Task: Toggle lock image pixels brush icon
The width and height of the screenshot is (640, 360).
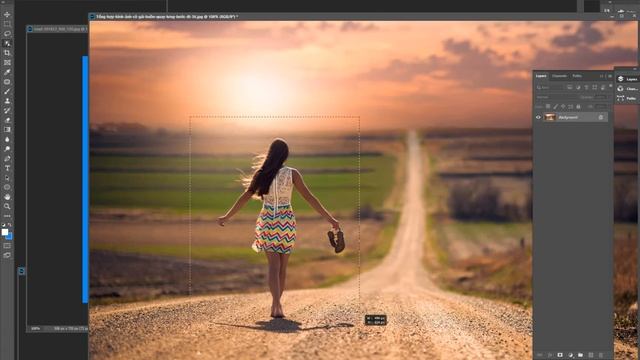Action: (556, 107)
